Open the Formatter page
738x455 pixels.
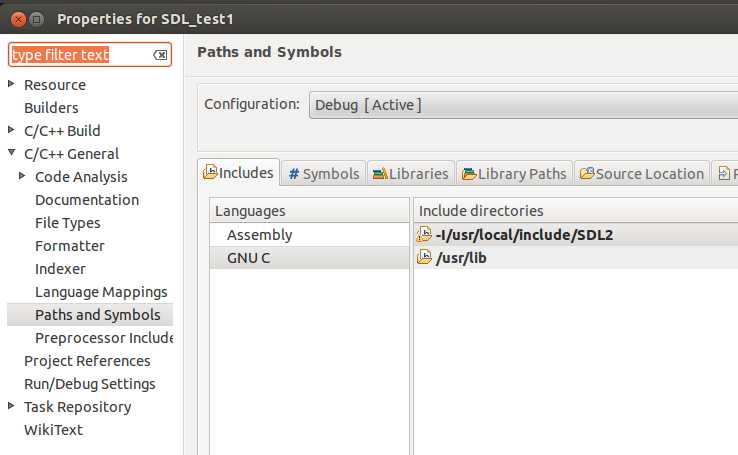tap(70, 246)
